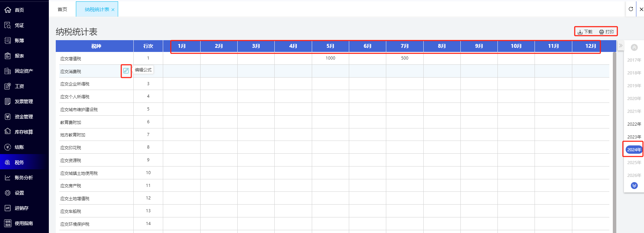Click the 行次 column header
The height and width of the screenshot is (233, 644).
click(x=148, y=46)
